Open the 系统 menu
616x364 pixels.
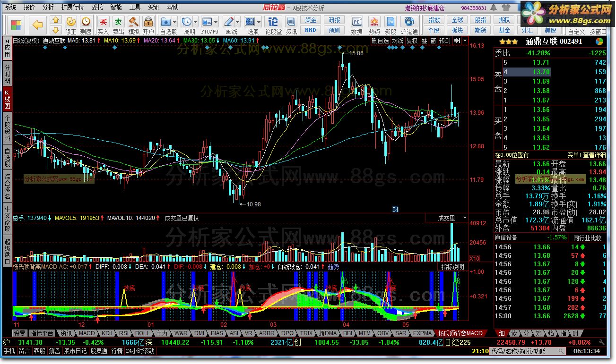pyautogui.click(x=10, y=8)
